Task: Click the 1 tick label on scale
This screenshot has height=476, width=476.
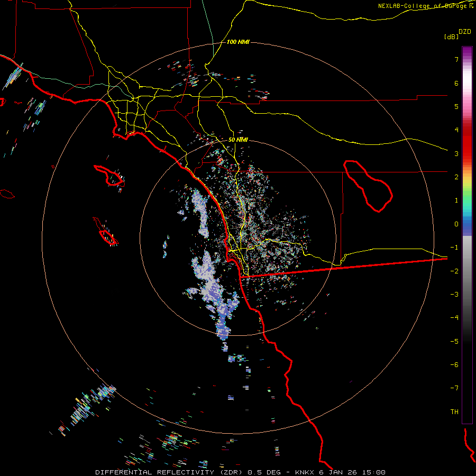Action: (456, 200)
